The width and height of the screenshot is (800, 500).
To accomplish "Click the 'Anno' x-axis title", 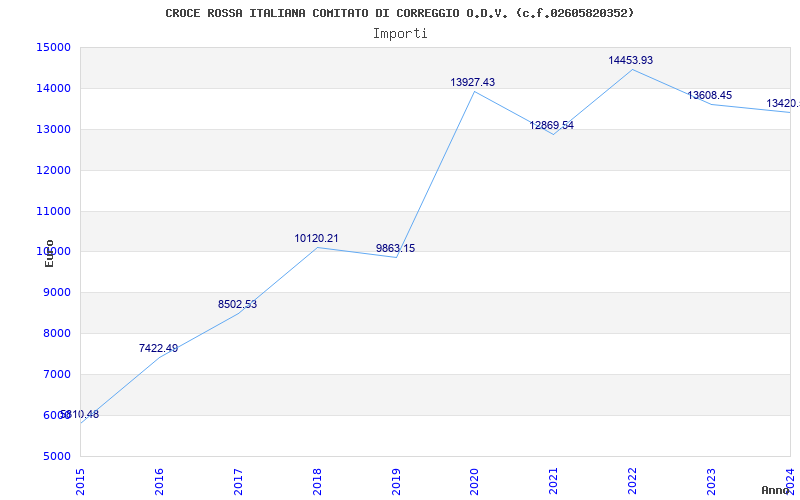I will click(776, 490).
